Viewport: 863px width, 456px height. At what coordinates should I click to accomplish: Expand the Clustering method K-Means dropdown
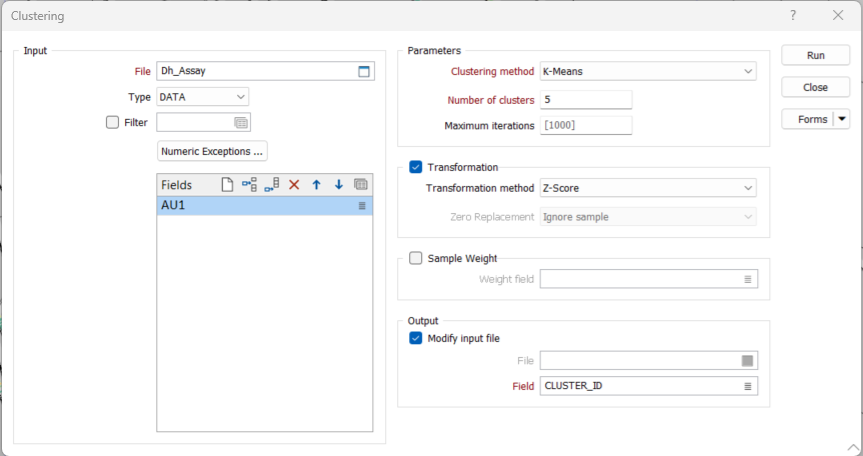(x=648, y=71)
